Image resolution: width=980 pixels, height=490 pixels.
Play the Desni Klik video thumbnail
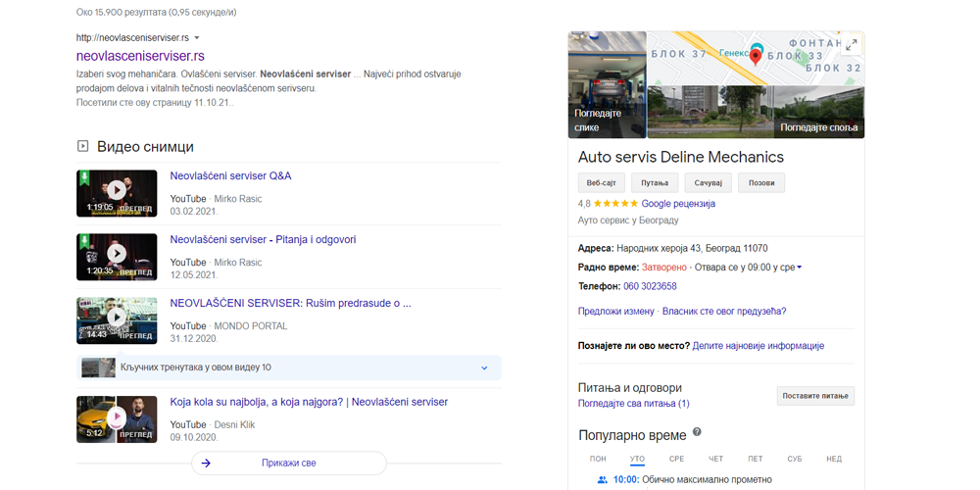(117, 419)
